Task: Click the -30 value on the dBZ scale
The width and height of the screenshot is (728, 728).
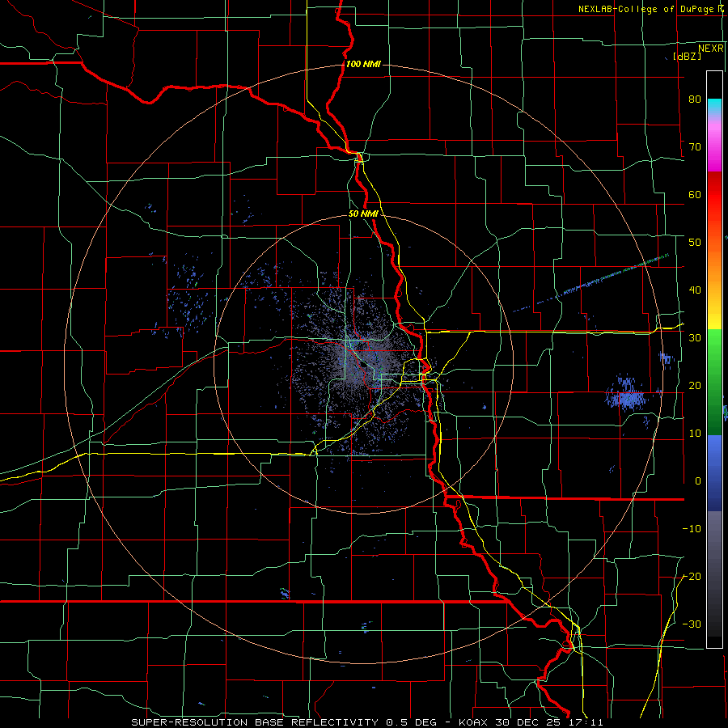Action: (692, 624)
